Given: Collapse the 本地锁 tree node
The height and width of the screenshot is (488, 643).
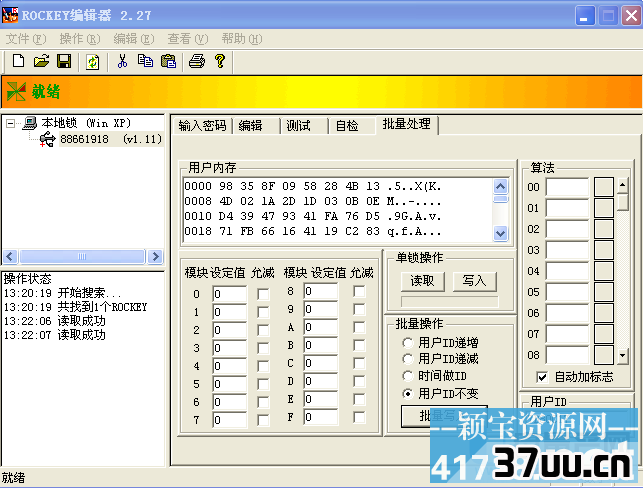Looking at the screenshot, I should (10, 123).
